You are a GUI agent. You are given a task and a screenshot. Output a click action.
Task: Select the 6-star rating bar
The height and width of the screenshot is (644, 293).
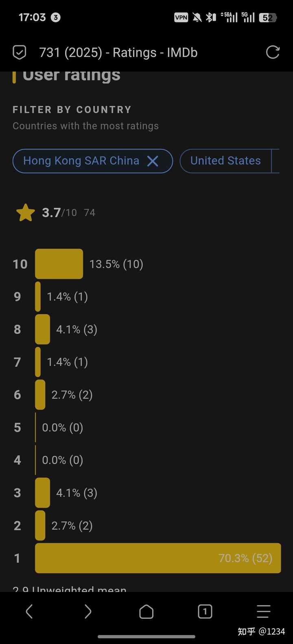(x=40, y=395)
